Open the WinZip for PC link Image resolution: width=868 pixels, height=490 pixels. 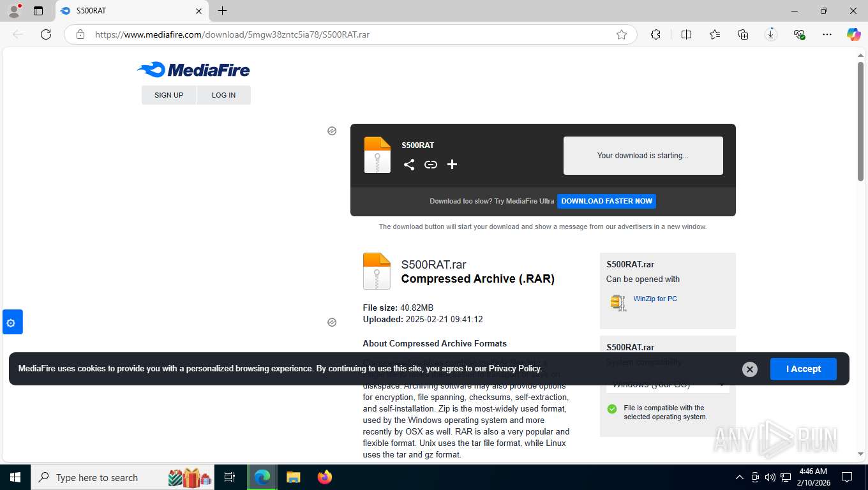(655, 299)
